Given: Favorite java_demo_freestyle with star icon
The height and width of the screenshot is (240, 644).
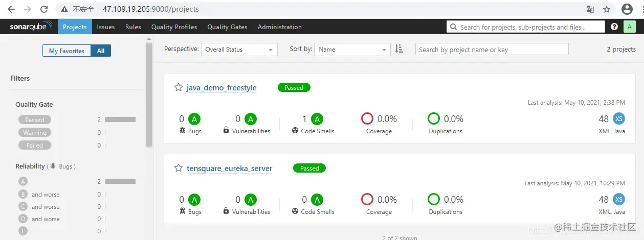Looking at the screenshot, I should (x=179, y=87).
